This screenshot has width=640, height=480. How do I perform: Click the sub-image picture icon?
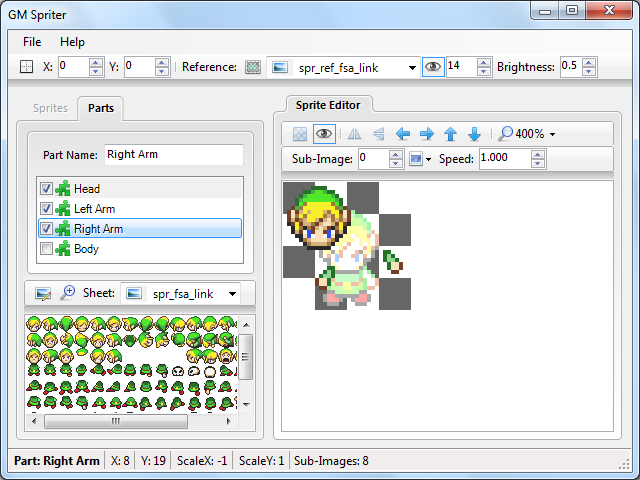416,159
